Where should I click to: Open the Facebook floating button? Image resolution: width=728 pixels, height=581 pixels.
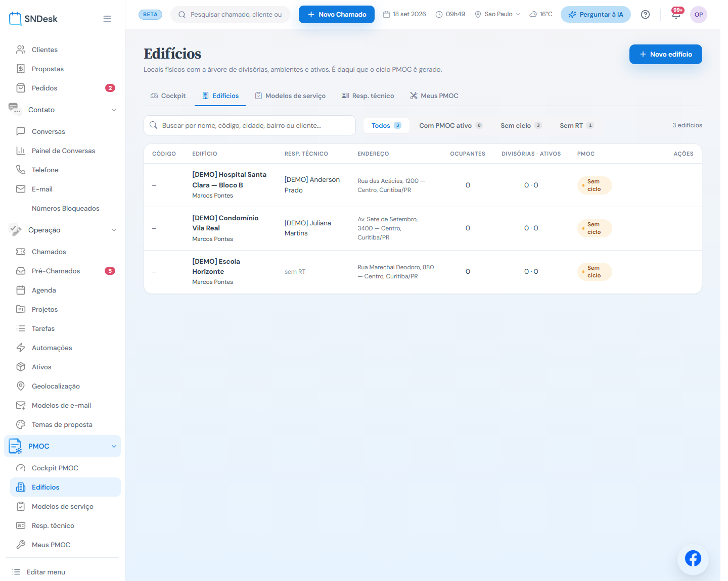[693, 559]
